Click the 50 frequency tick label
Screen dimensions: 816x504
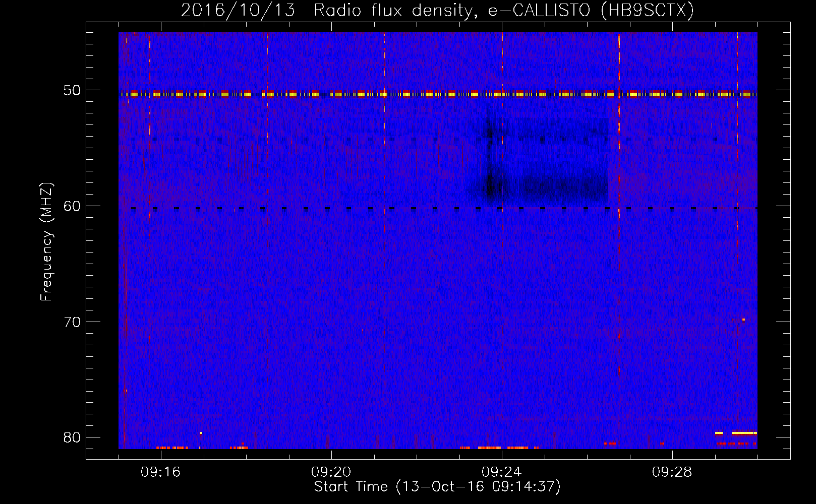72,91
